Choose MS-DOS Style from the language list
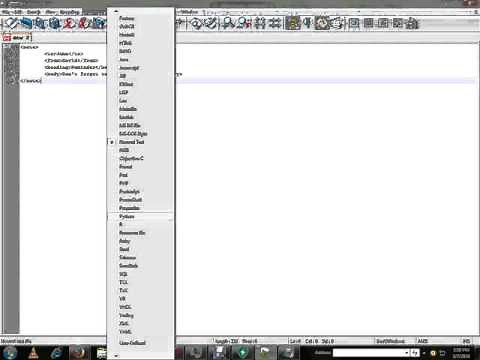This screenshot has width=480, height=360. point(140,134)
